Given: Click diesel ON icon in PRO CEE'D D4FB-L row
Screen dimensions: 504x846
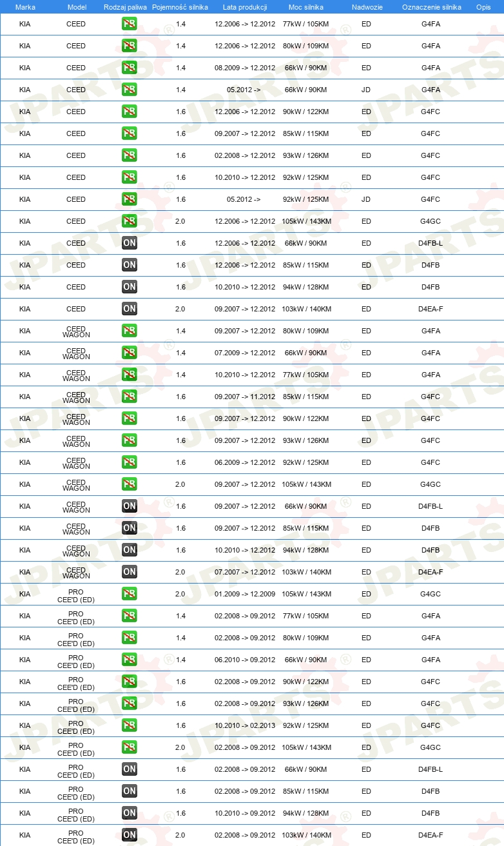Looking at the screenshot, I should (129, 769).
